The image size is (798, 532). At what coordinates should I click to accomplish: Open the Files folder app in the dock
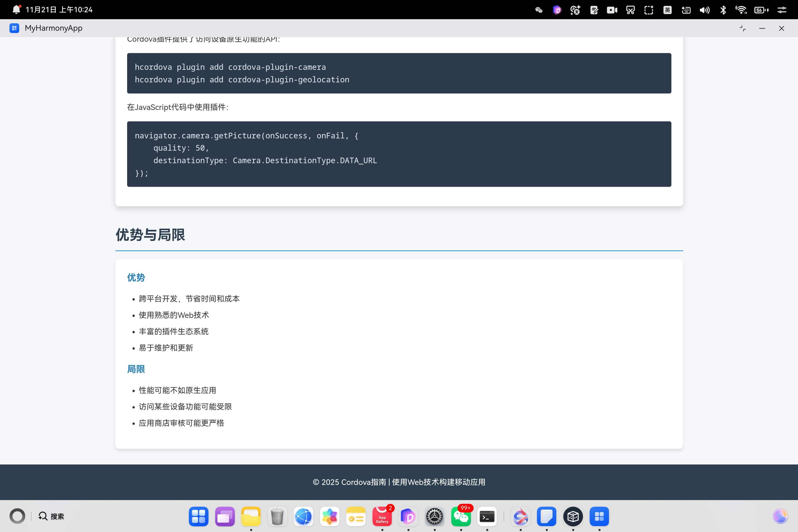[251, 516]
